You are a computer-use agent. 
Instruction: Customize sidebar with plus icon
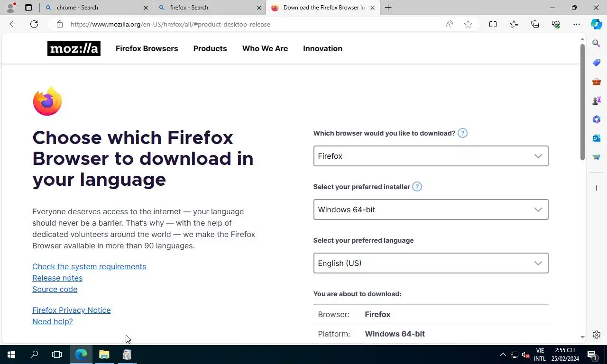click(x=597, y=188)
